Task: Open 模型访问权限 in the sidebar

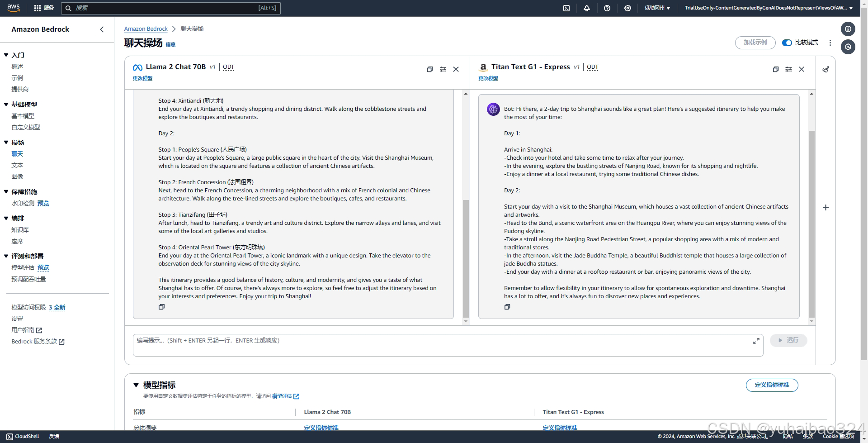Action: click(28, 307)
